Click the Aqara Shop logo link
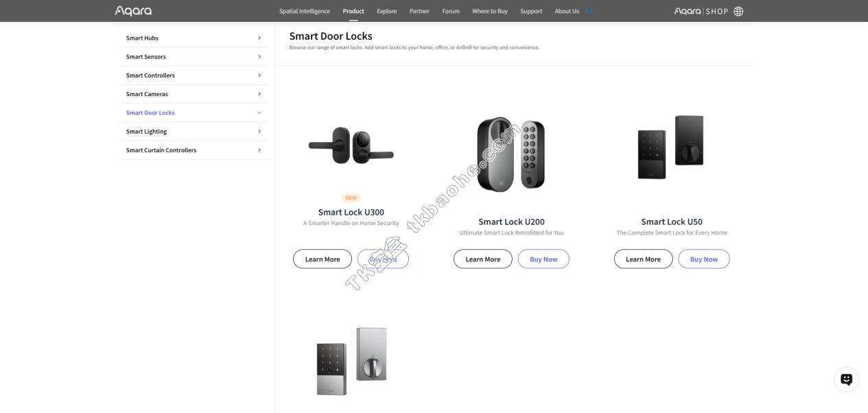 click(701, 11)
